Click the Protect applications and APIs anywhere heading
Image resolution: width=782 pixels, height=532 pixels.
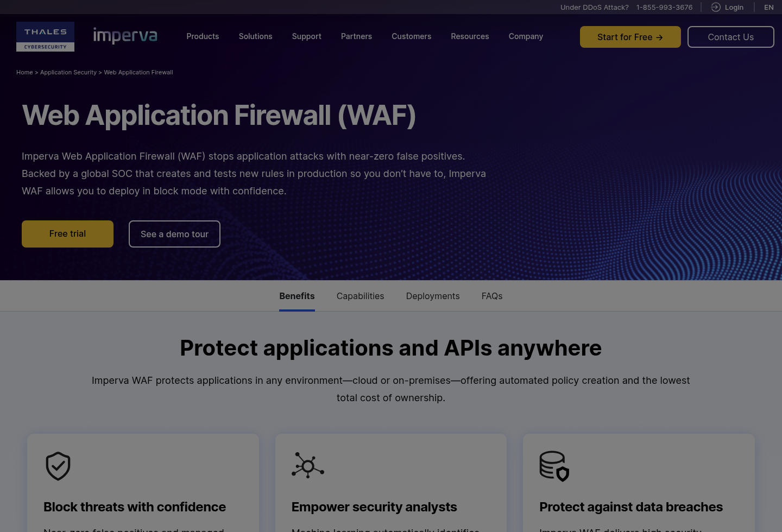(x=391, y=348)
